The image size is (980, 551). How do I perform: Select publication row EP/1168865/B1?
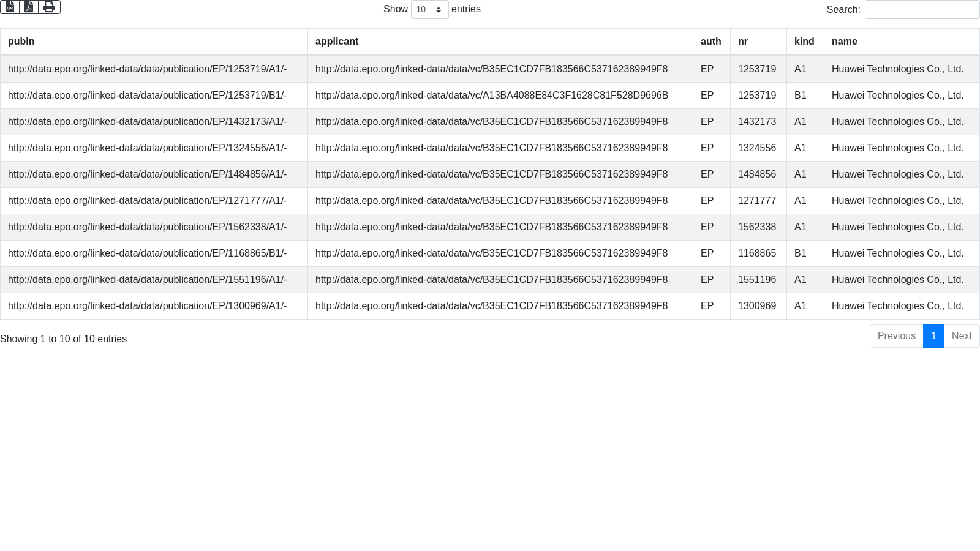point(147,253)
